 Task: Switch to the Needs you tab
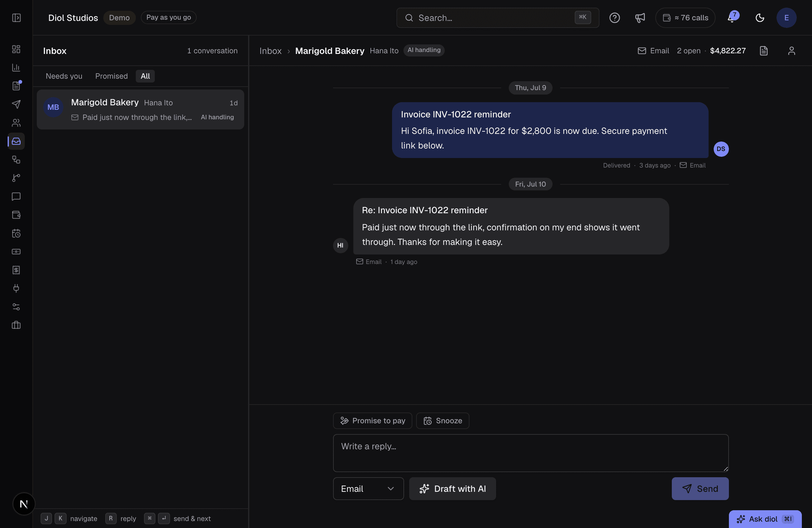(x=64, y=76)
